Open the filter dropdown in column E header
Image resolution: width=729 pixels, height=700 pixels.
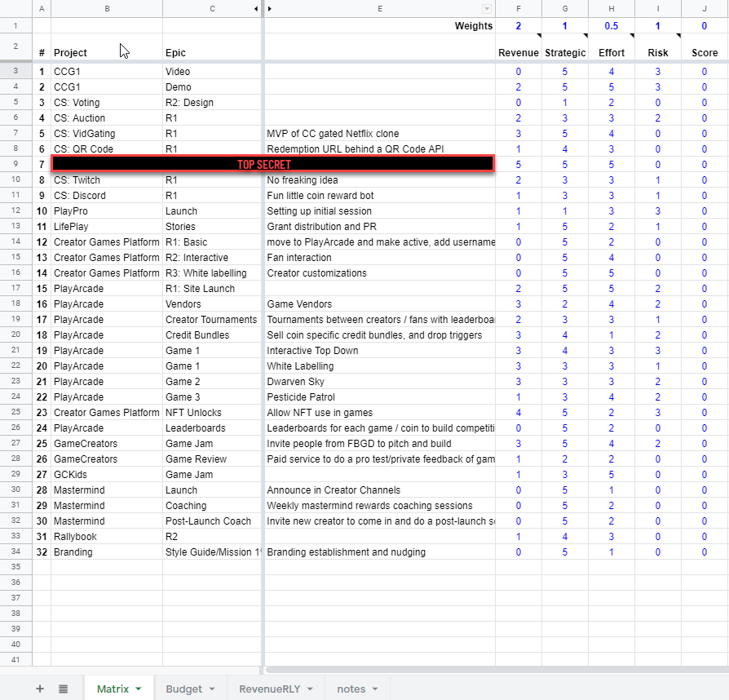(487, 9)
